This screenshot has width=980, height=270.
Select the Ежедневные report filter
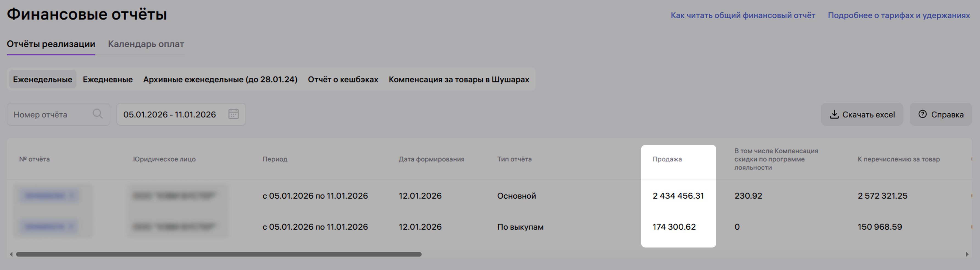108,80
